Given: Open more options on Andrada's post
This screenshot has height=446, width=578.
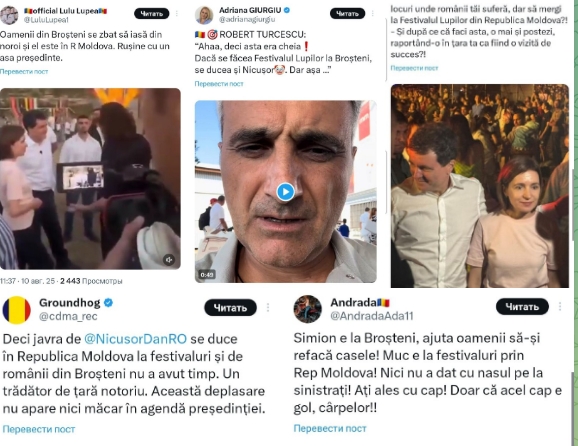Looking at the screenshot, I should (560, 306).
